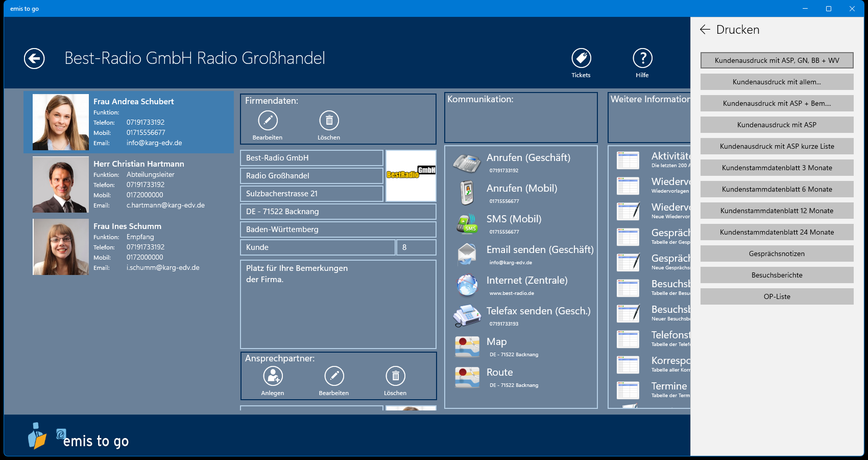The width and height of the screenshot is (868, 460).
Task: Open the Telefonstatistik table icon
Action: tap(628, 339)
